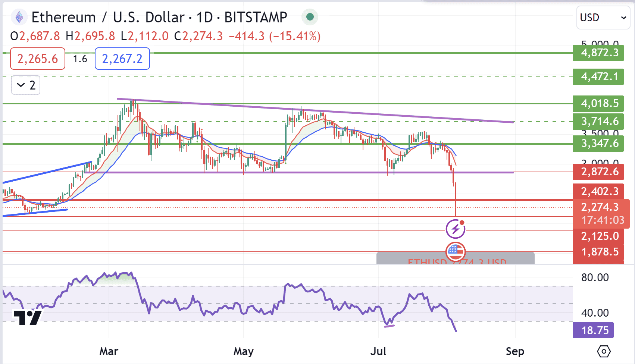The height and width of the screenshot is (364, 635).
Task: Click the Ethereum logo icon
Action: pyautogui.click(x=19, y=17)
